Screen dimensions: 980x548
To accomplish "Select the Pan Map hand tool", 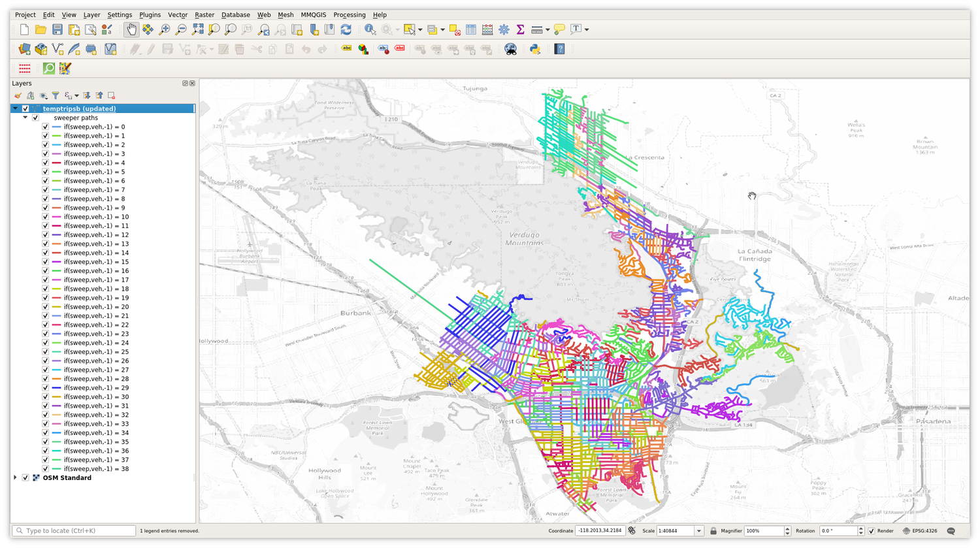I will tap(131, 29).
